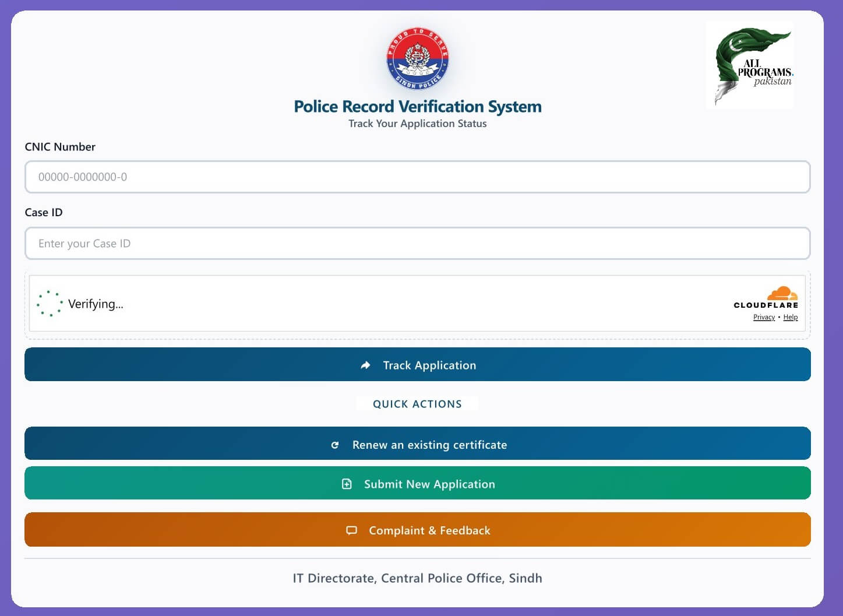Screen dimensions: 843x616
Task: Click the CNIC Number label
Action: [x=60, y=147]
